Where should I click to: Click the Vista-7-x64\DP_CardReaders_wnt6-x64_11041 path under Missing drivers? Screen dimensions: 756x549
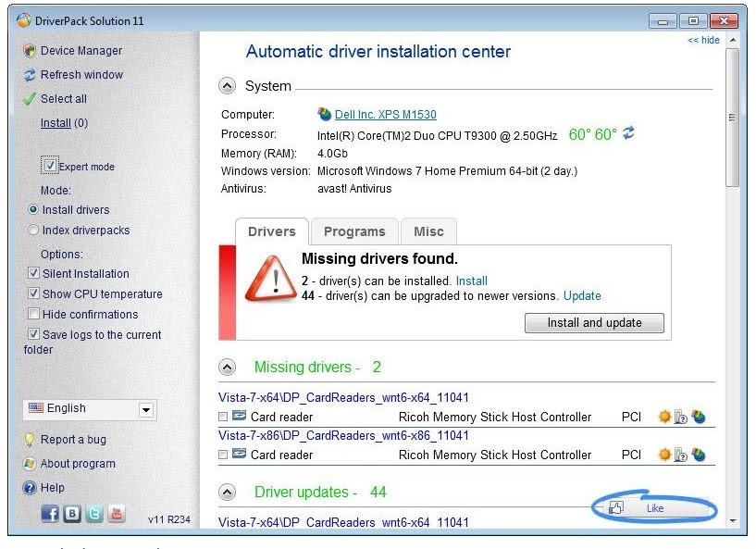click(x=343, y=397)
